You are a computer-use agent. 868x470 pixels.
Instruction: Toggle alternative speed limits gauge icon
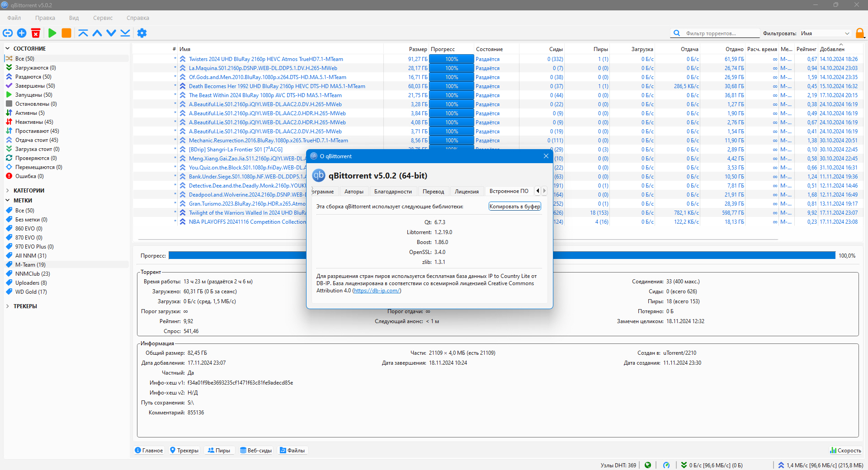[x=666, y=465]
